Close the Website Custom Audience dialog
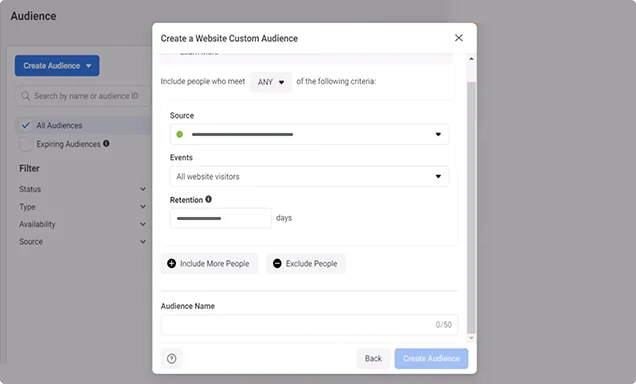The image size is (636, 384). [459, 38]
